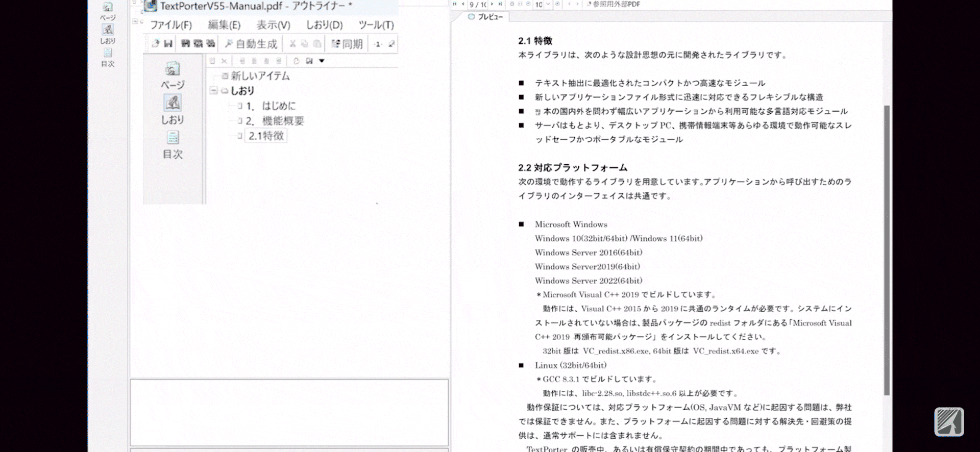Jump to the first page in preview
Viewport: 980px width, 452px height.
455,4
